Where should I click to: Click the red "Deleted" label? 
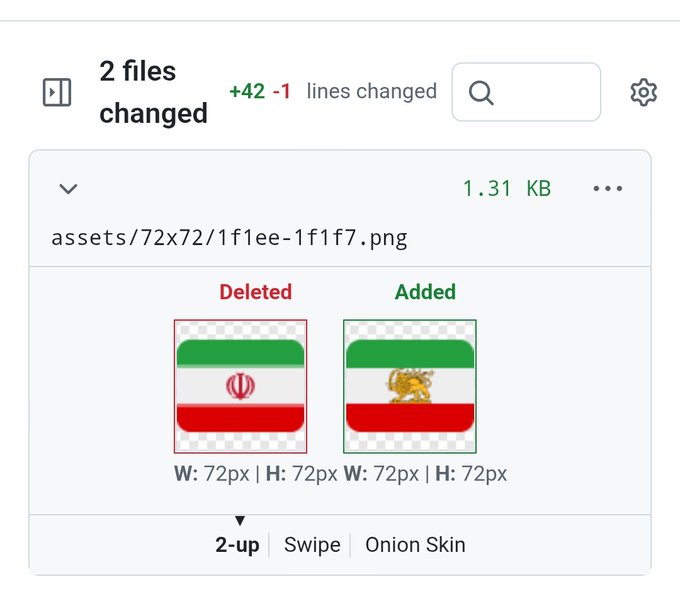(256, 292)
